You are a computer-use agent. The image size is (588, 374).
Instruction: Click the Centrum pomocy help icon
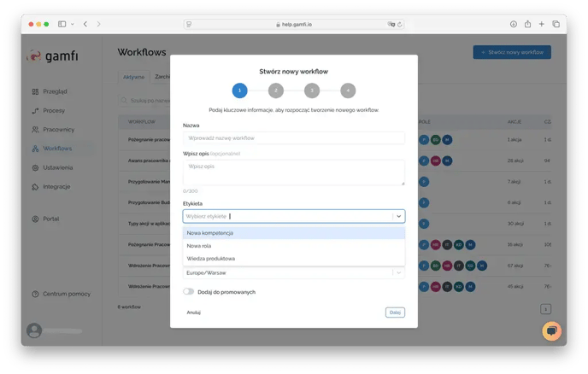(35, 294)
